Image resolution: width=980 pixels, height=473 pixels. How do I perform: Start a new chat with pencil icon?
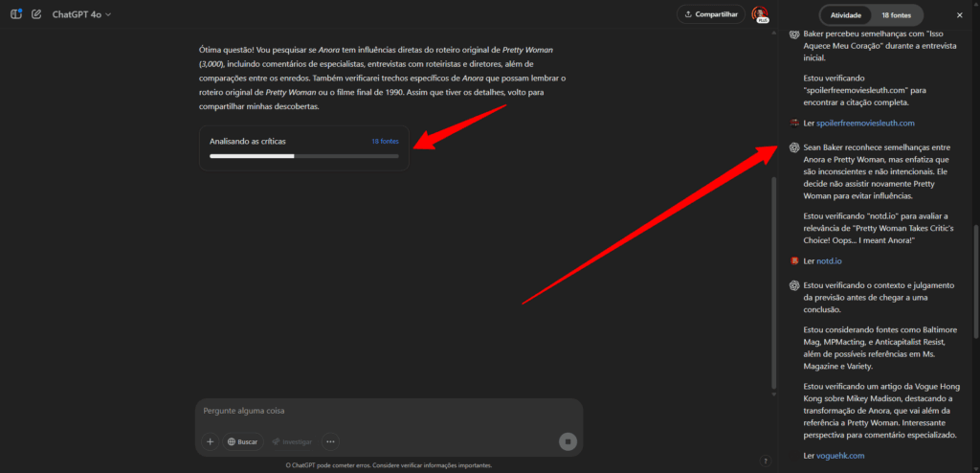[37, 13]
